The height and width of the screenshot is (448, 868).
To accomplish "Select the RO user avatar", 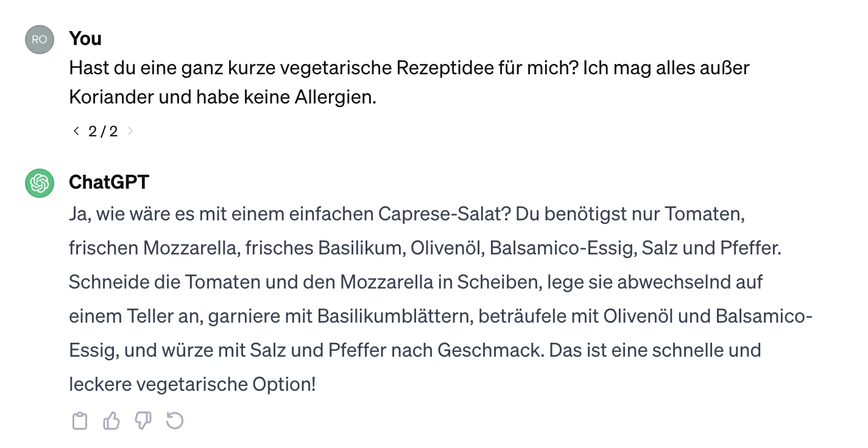I will pos(39,38).
